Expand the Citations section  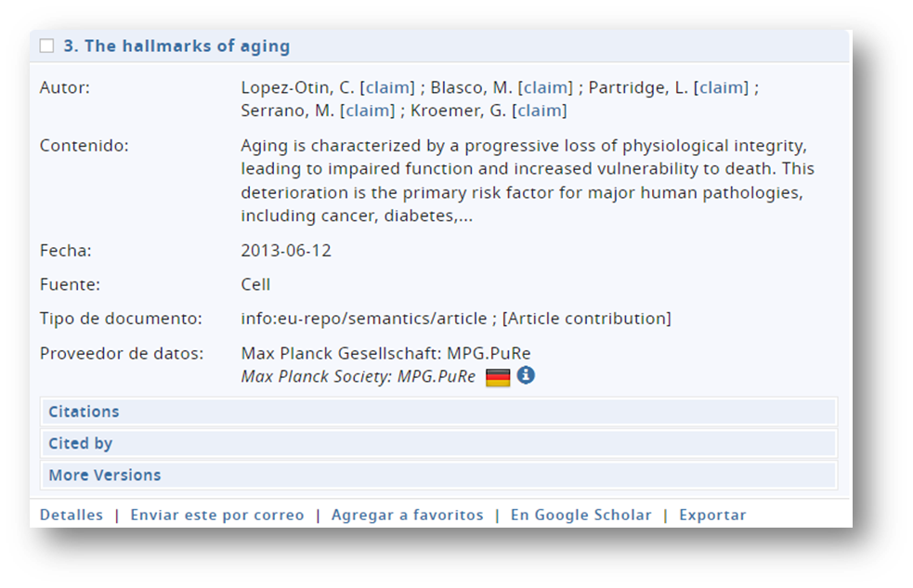point(84,412)
